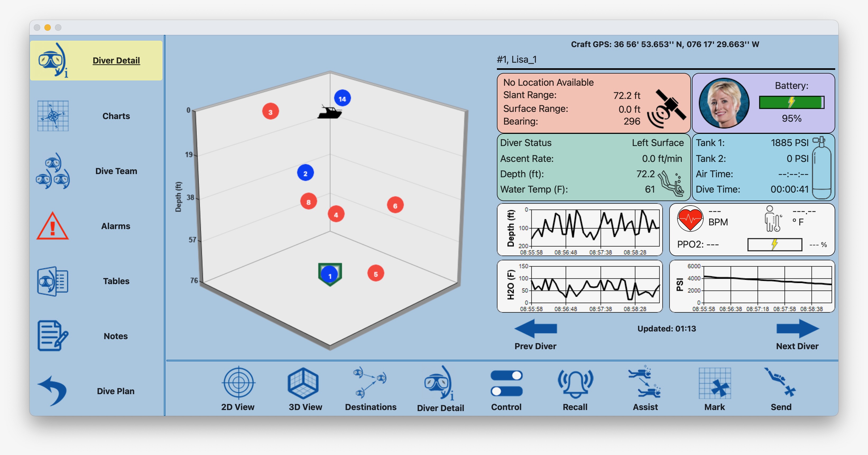Click the Next Diver label
Image resolution: width=868 pixels, height=455 pixels.
click(x=797, y=346)
